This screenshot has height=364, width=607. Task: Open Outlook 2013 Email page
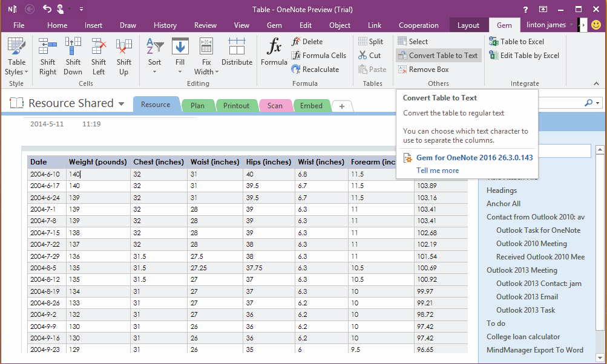coord(527,297)
